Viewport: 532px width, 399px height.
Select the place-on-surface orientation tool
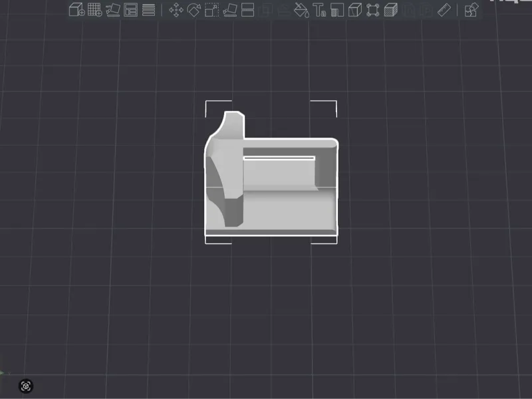112,10
